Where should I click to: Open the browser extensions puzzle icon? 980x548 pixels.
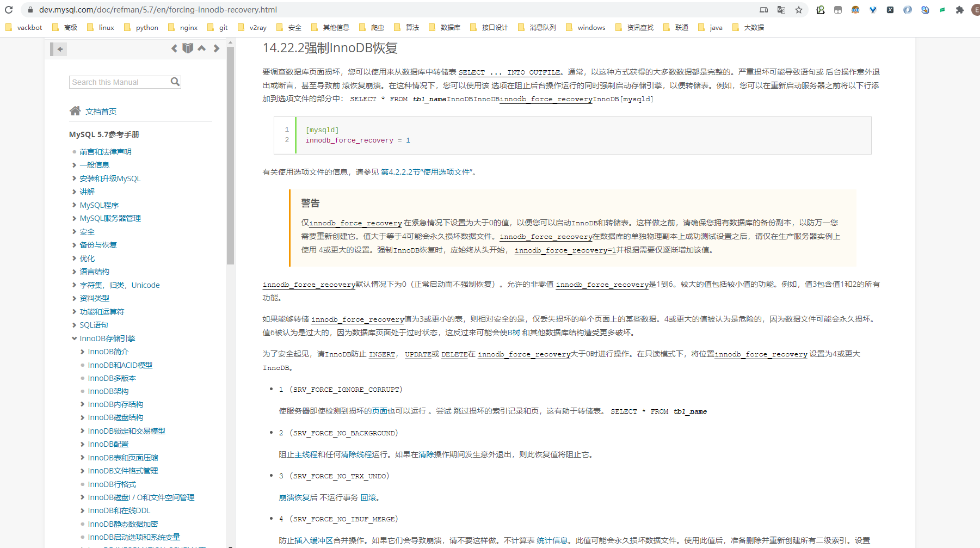(959, 9)
